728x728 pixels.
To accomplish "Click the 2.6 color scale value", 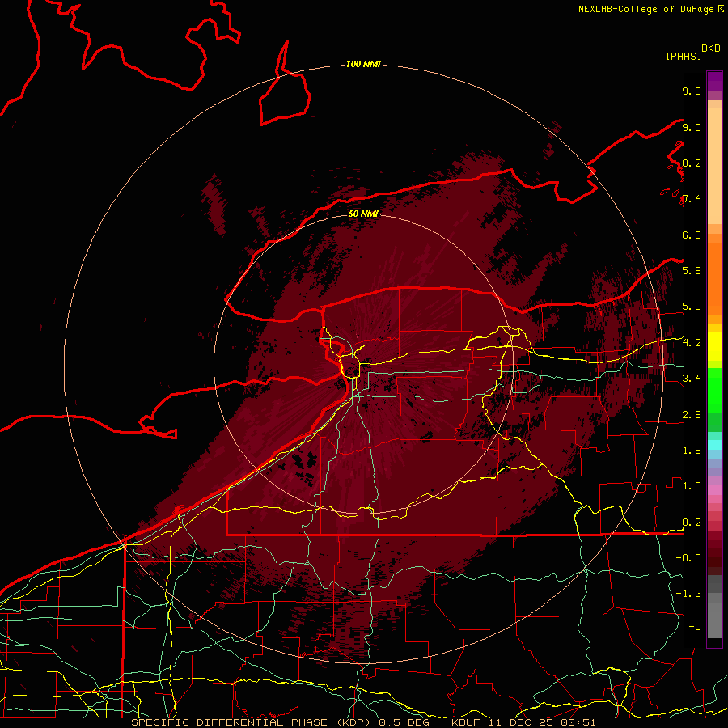I will (692, 415).
